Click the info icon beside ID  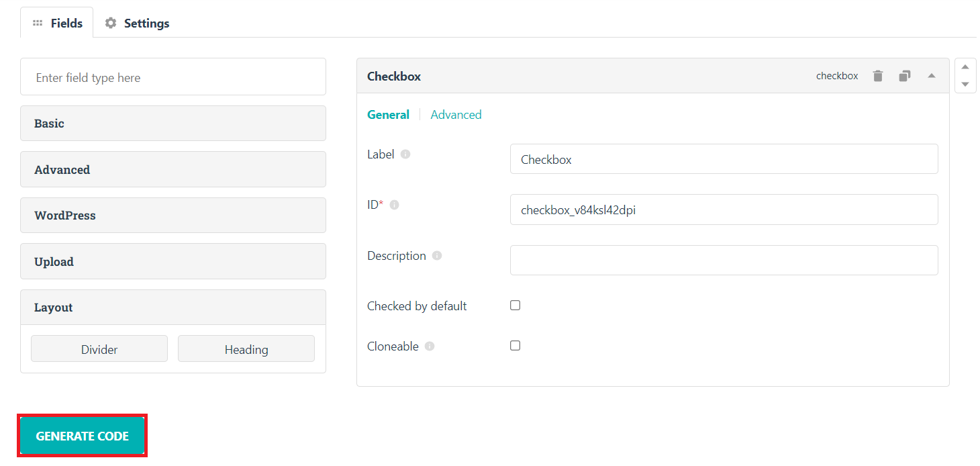click(x=395, y=205)
